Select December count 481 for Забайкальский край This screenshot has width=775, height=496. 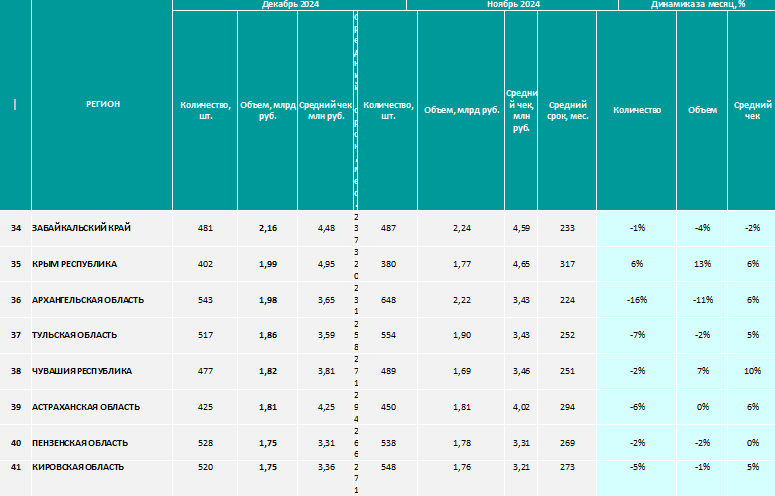pos(205,228)
